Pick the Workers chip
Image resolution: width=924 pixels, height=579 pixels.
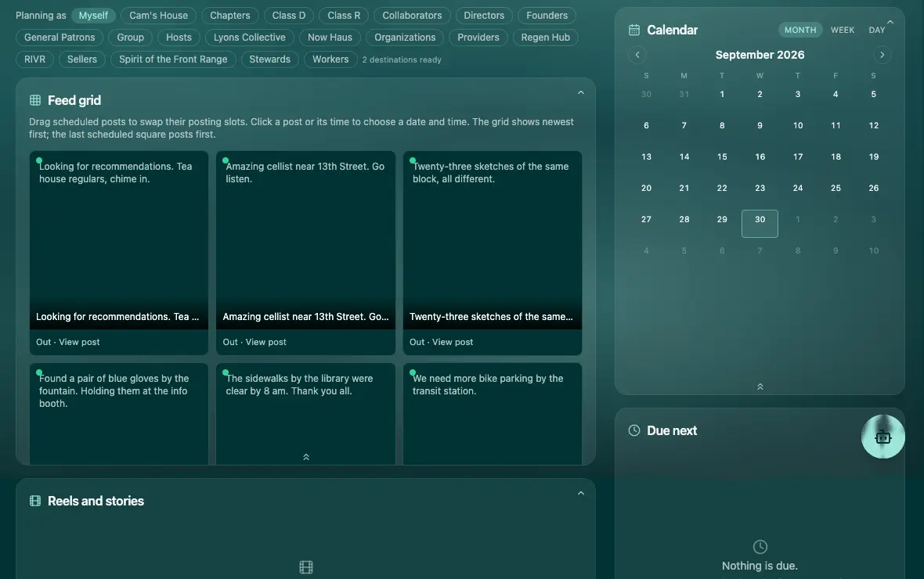[x=330, y=59]
